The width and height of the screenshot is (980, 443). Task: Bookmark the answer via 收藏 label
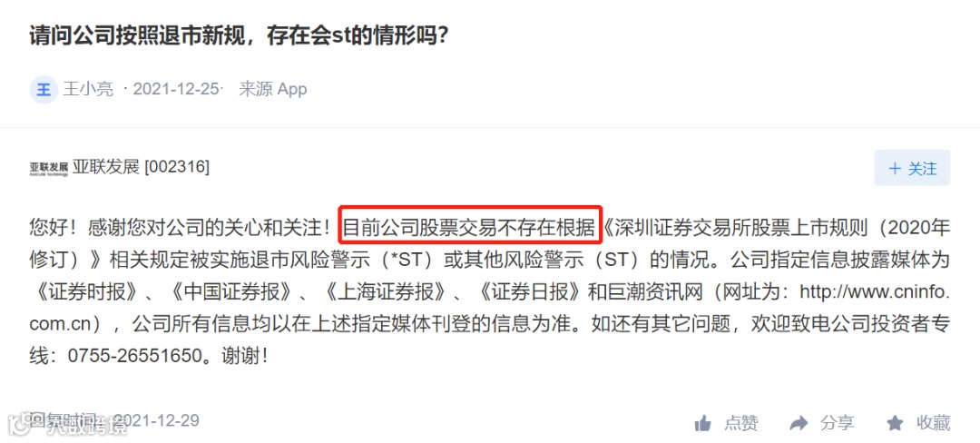click(933, 424)
